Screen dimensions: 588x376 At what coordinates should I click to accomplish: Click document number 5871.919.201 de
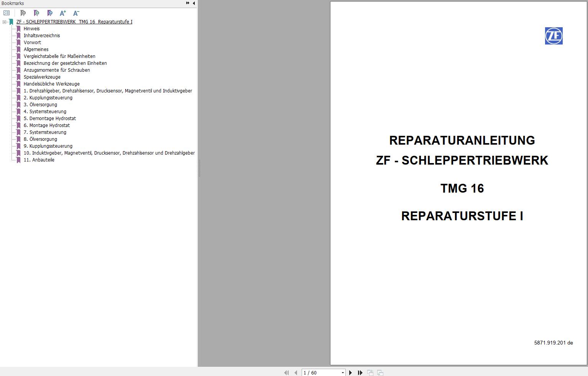pos(554,343)
